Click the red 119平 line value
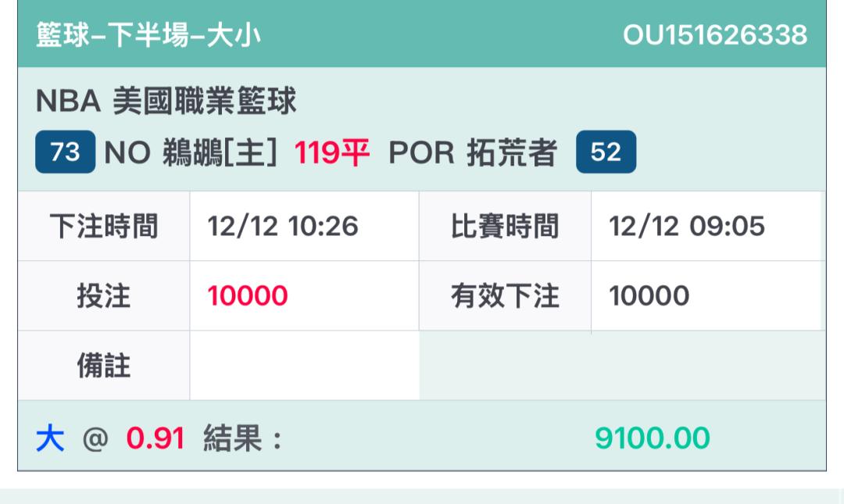 click(x=331, y=152)
